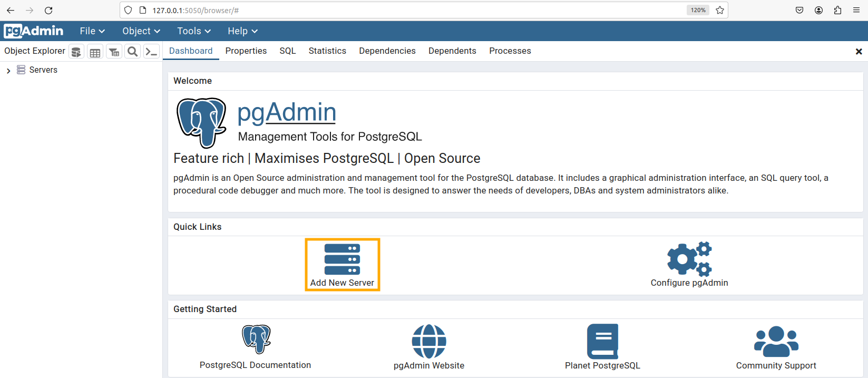Switch to the Dependencies tab
Viewport: 868px width, 378px height.
(387, 51)
